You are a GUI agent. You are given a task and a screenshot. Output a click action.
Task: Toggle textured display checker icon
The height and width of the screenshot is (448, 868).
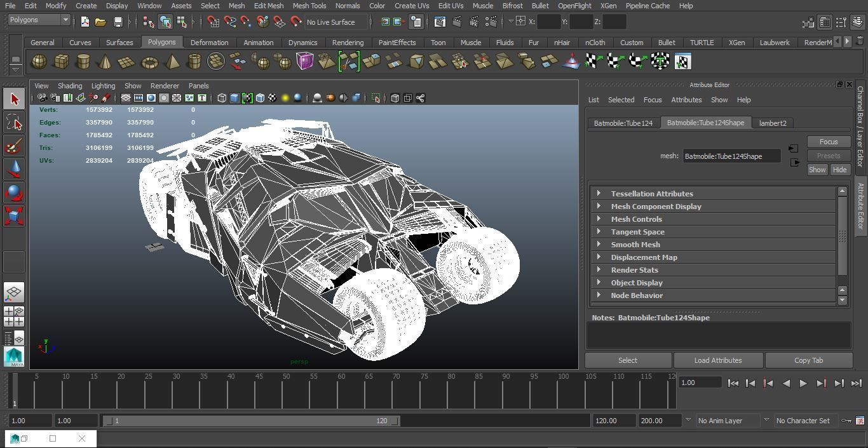click(273, 98)
